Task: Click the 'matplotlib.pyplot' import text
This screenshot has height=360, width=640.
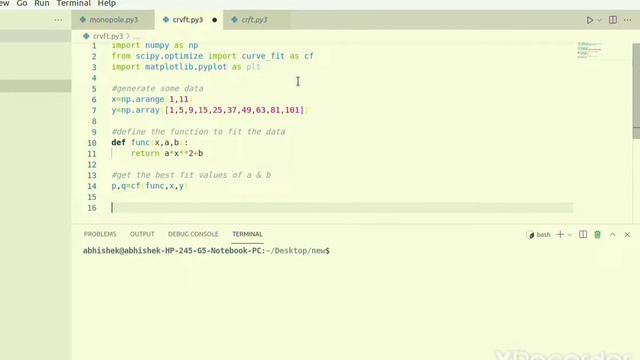Action: coord(186,67)
